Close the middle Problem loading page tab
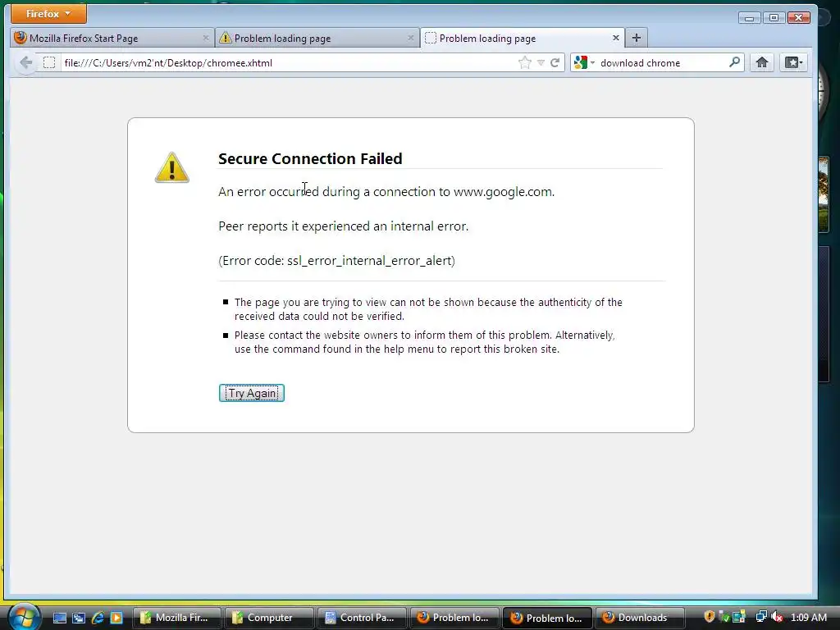Screen dimensions: 840x630 [410, 38]
